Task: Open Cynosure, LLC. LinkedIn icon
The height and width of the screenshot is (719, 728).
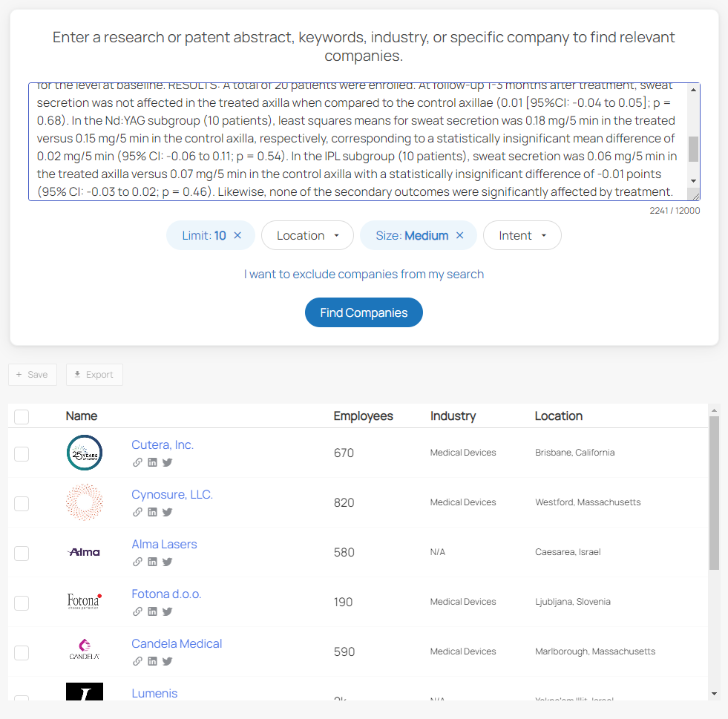Action: [x=152, y=512]
